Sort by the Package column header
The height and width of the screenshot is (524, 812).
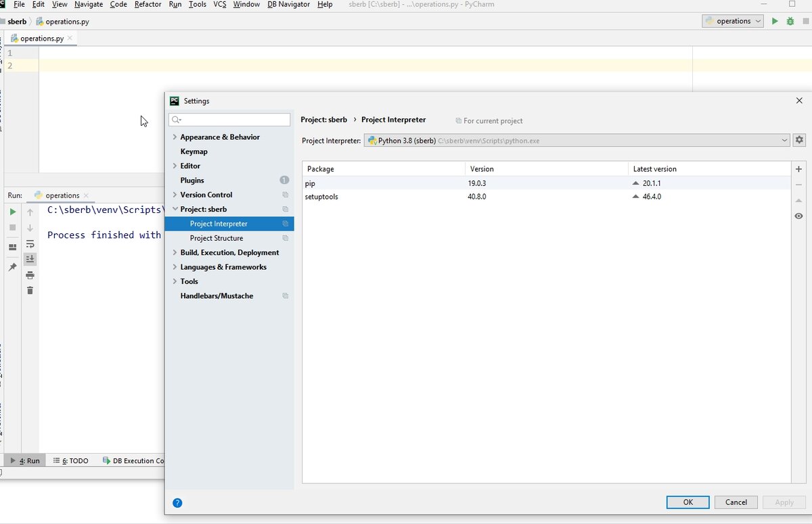point(384,169)
